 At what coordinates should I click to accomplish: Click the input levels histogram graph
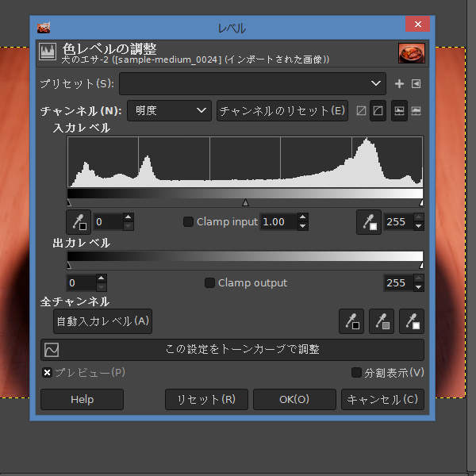click(245, 162)
